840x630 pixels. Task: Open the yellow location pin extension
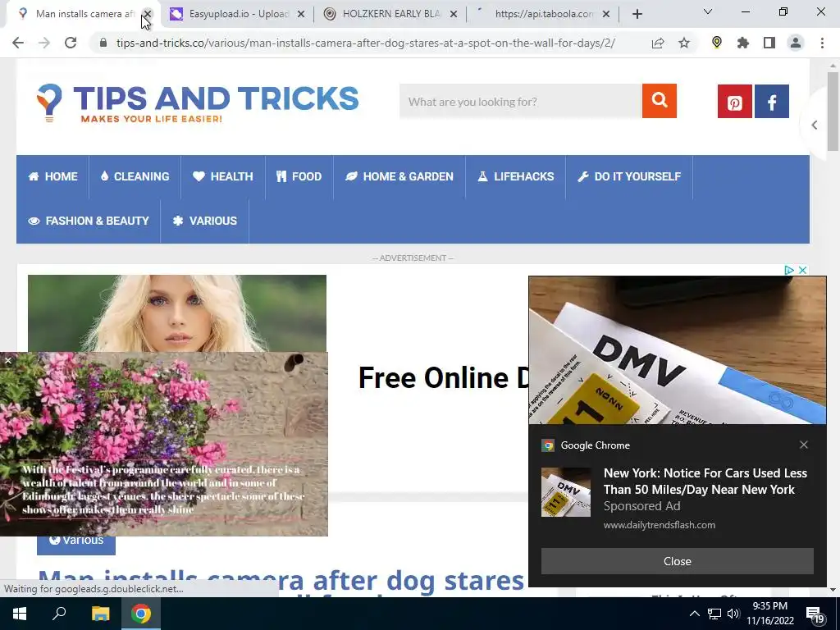click(717, 43)
